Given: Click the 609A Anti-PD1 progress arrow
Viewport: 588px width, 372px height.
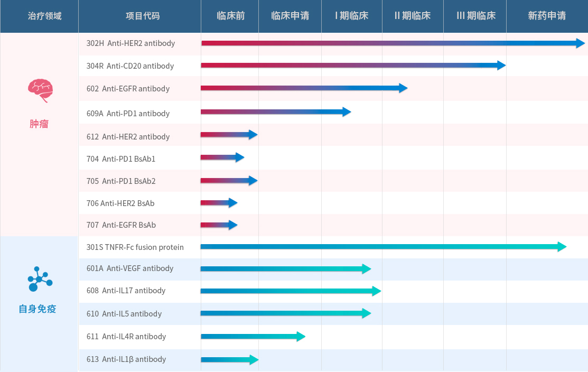Looking at the screenshot, I should pyautogui.click(x=276, y=111).
